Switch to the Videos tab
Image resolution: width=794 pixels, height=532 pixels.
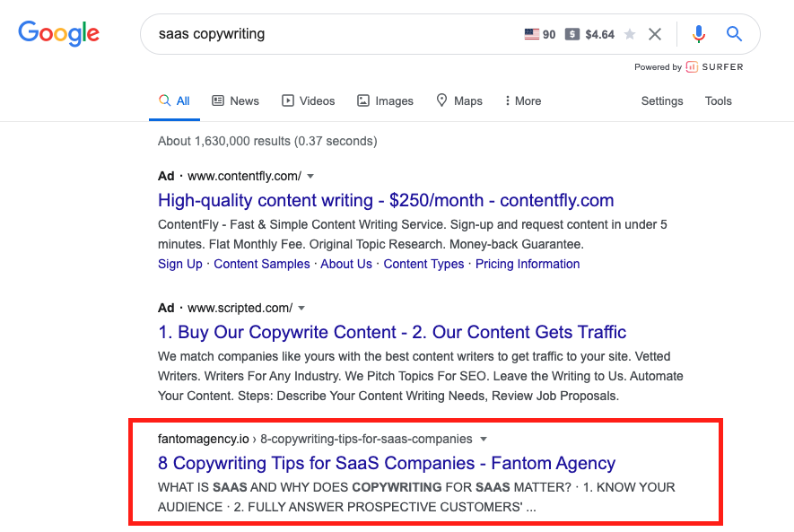click(x=309, y=100)
